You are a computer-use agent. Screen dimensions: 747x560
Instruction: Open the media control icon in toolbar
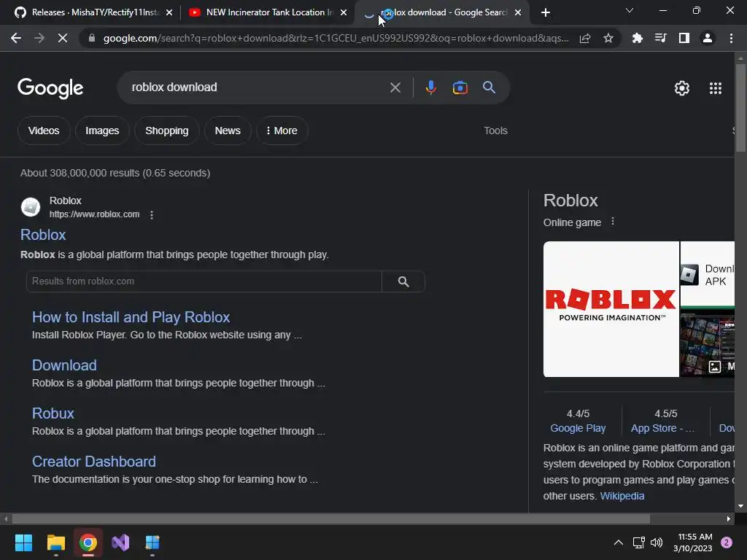coord(660,38)
